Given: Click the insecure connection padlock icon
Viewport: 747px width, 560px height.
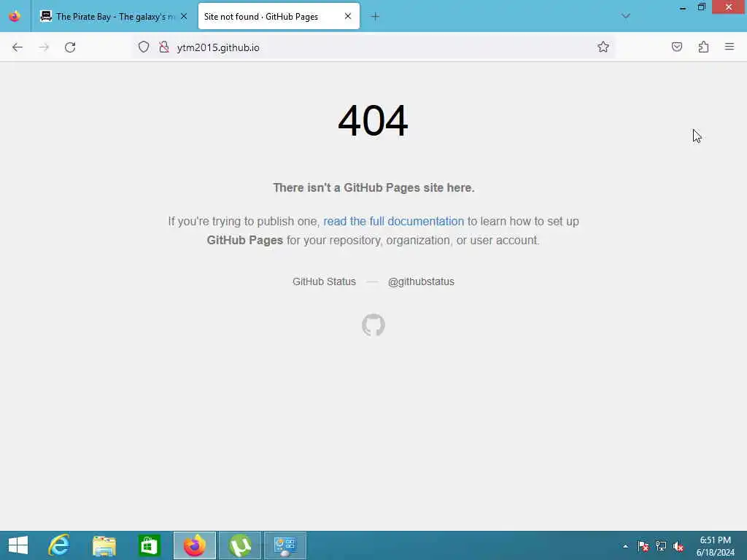Looking at the screenshot, I should tap(164, 47).
